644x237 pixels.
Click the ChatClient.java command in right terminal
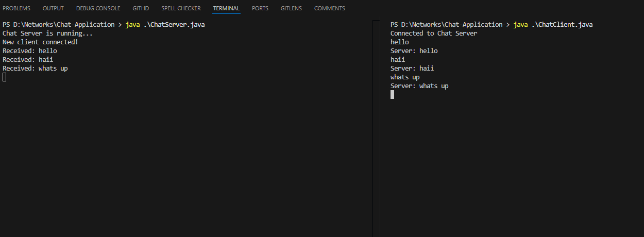point(553,25)
